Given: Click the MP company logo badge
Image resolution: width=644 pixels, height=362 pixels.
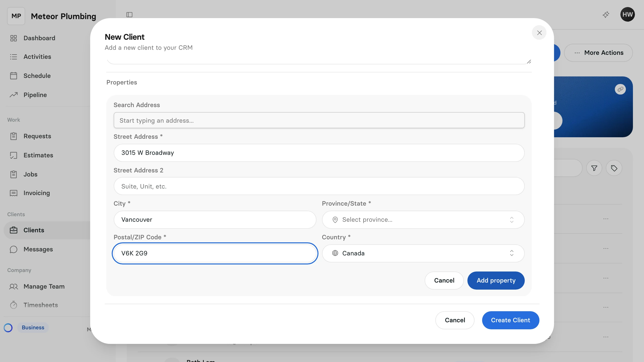Looking at the screenshot, I should (16, 16).
